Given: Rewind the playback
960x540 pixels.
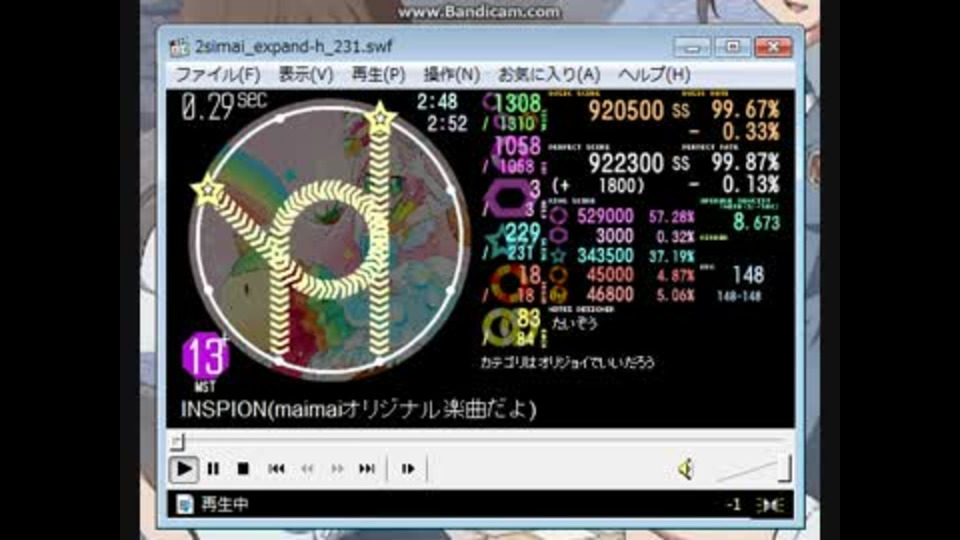Looking at the screenshot, I should pos(307,469).
